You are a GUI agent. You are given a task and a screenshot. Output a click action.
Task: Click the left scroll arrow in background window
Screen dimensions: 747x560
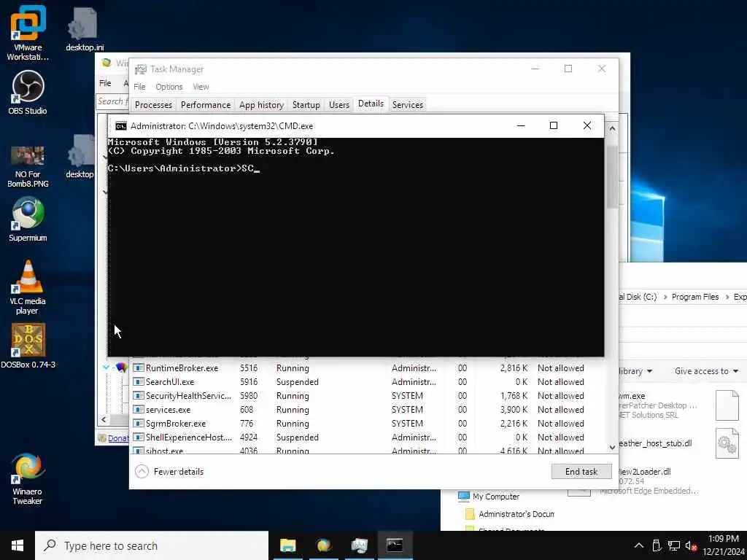pos(104,419)
